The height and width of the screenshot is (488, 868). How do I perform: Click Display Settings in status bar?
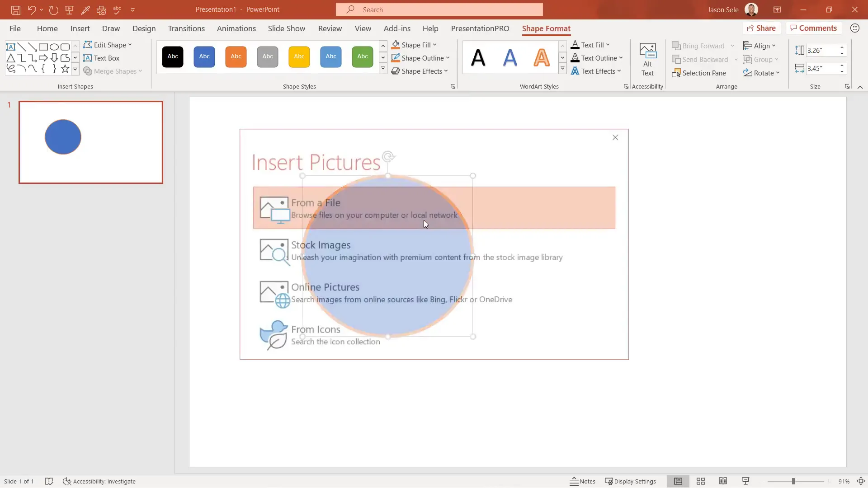click(x=630, y=481)
